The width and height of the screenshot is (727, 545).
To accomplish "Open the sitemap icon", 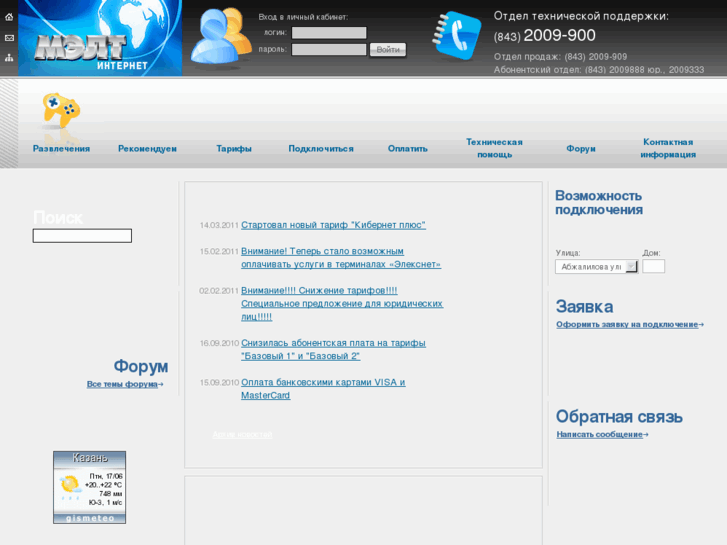I will [9, 58].
